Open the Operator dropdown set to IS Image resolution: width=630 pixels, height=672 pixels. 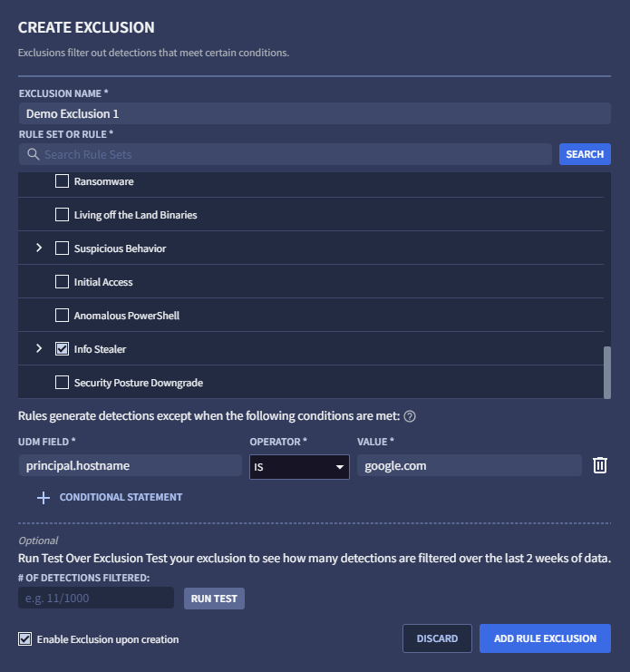(299, 466)
